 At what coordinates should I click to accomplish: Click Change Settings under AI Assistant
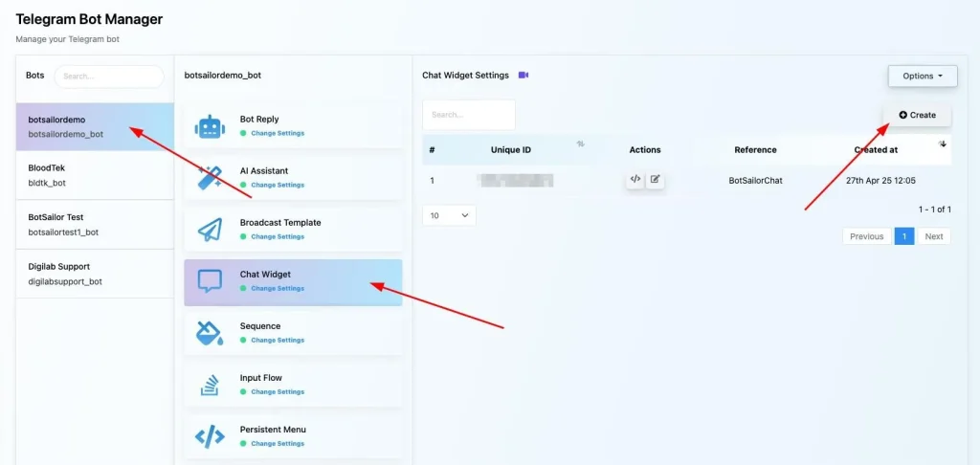coord(278,185)
